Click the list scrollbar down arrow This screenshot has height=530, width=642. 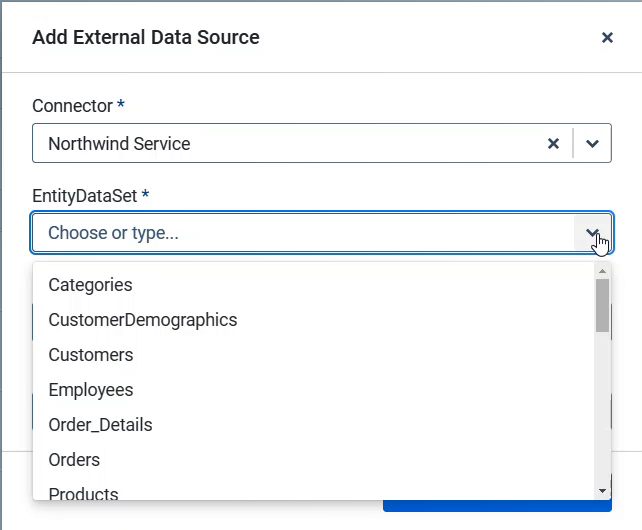click(x=602, y=491)
